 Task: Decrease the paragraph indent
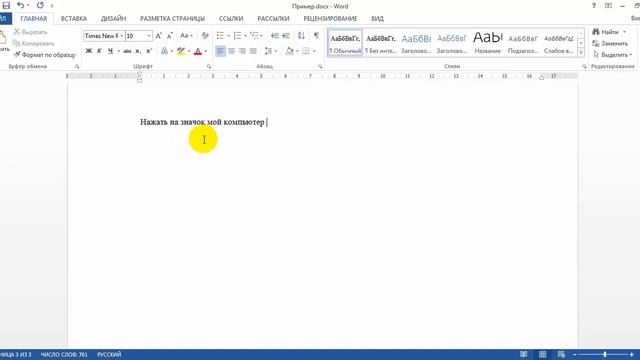275,36
